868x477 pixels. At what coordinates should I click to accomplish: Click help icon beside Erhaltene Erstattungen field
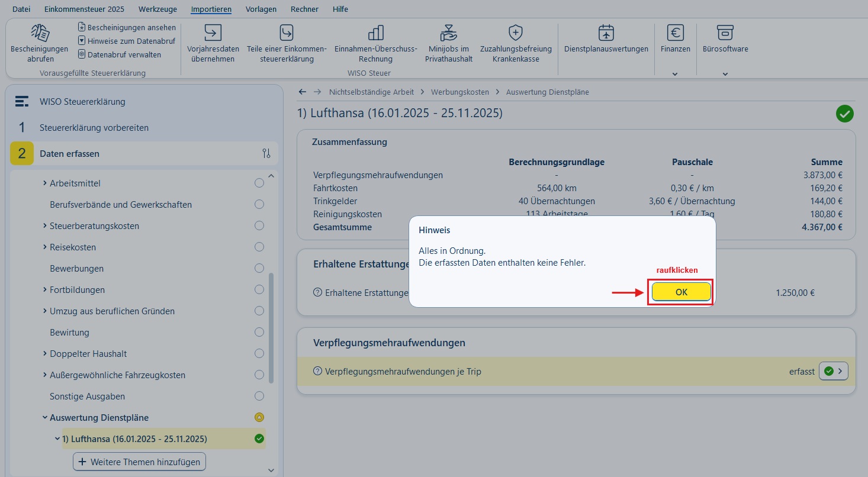tap(317, 292)
